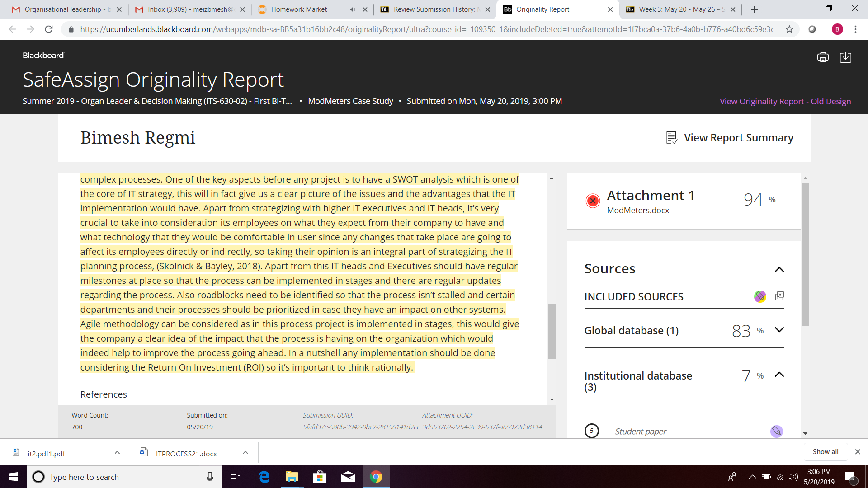Open Chrome three-dot menu
Image resolution: width=868 pixels, height=488 pixels.
(855, 29)
